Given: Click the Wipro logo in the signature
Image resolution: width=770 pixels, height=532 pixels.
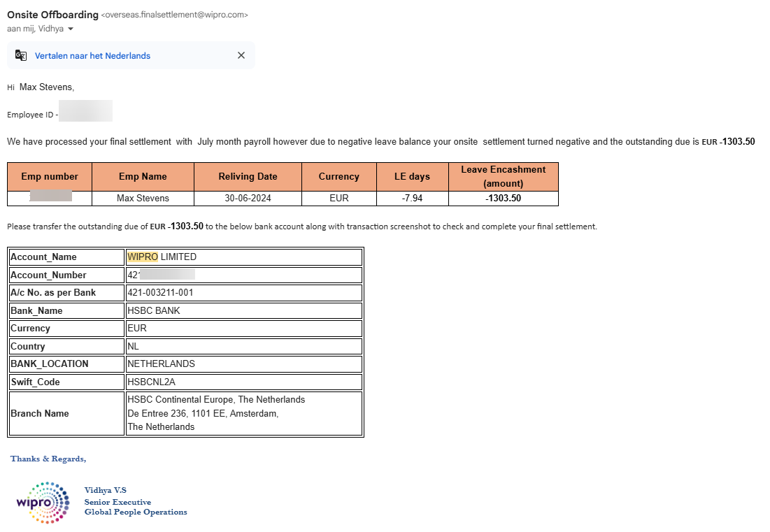Looking at the screenshot, I should pyautogui.click(x=43, y=503).
